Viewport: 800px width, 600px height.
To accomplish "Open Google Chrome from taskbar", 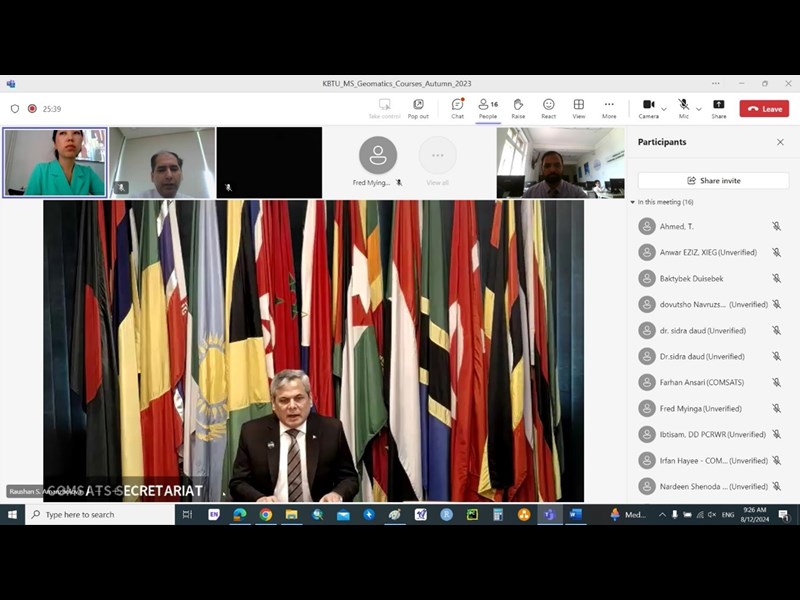I will pos(265,514).
